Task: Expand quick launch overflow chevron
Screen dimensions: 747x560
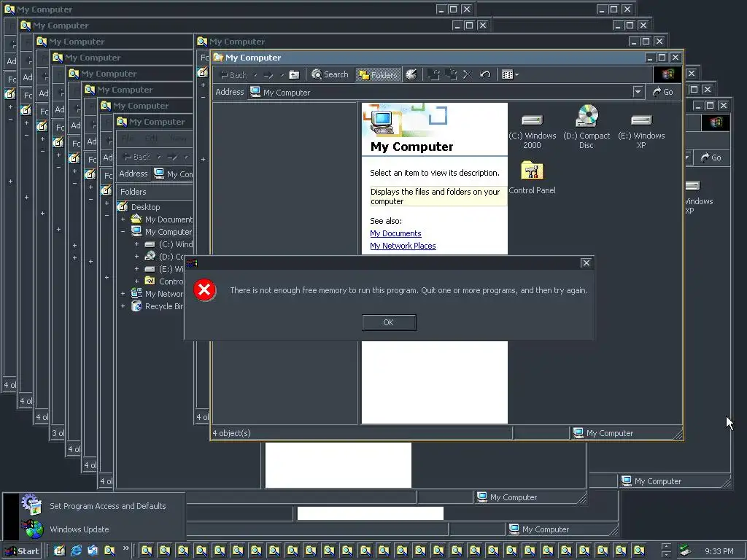Action: tap(125, 548)
